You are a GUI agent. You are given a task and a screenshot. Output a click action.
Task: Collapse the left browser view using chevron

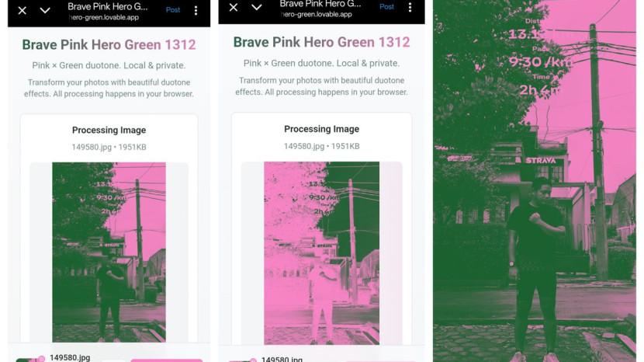(x=45, y=10)
